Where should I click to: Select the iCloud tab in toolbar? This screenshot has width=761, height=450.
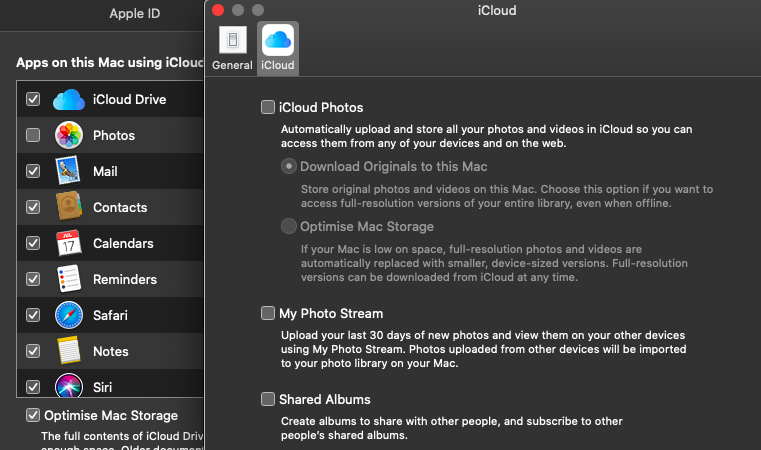coord(277,49)
